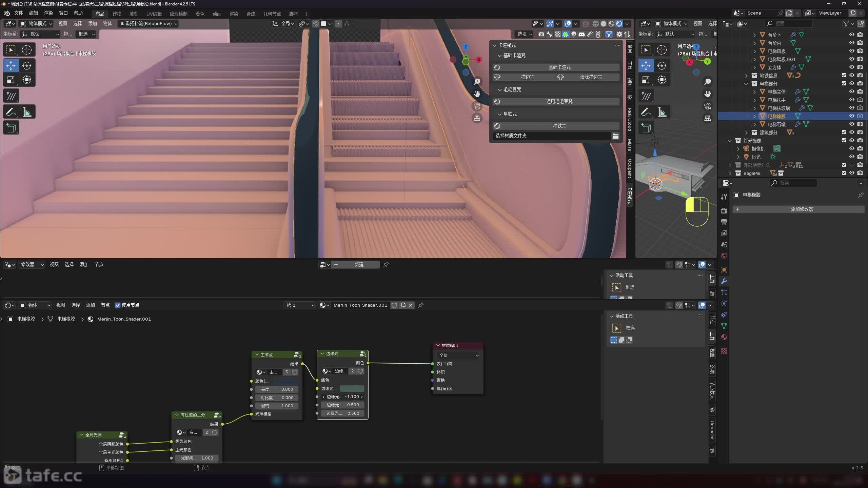Open the Material properties tab icon
Screen dimensions: 868x488
[724, 337]
